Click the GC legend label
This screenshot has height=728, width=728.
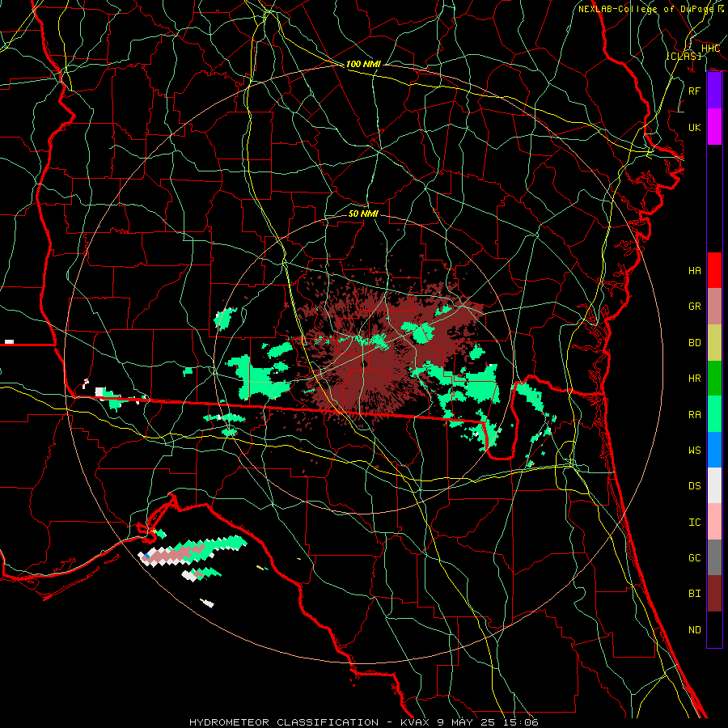pyautogui.click(x=694, y=558)
